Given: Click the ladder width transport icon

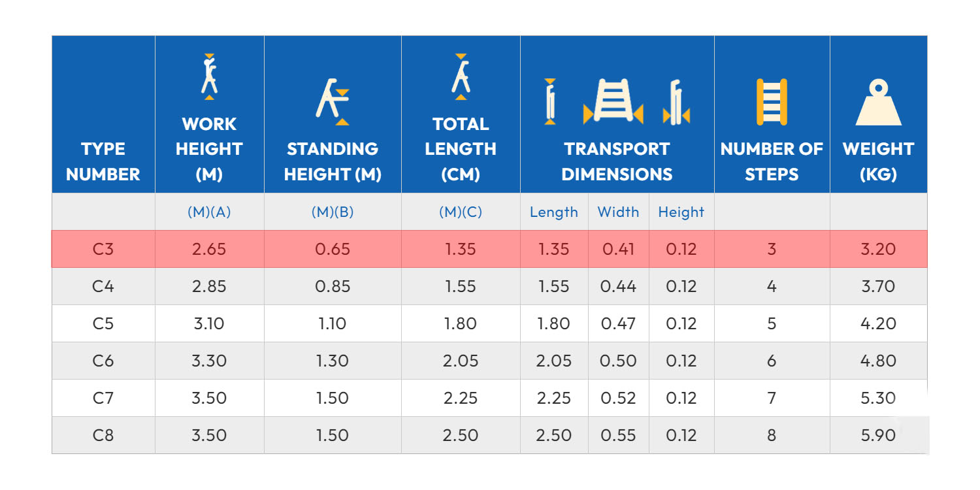Looking at the screenshot, I should pos(613,101).
